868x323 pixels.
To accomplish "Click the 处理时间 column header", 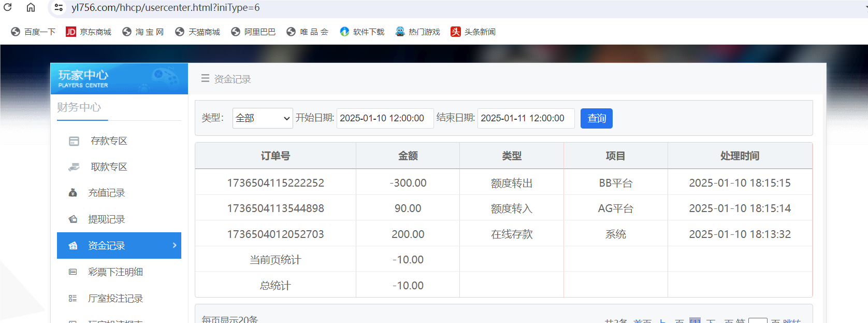I will [x=740, y=156].
